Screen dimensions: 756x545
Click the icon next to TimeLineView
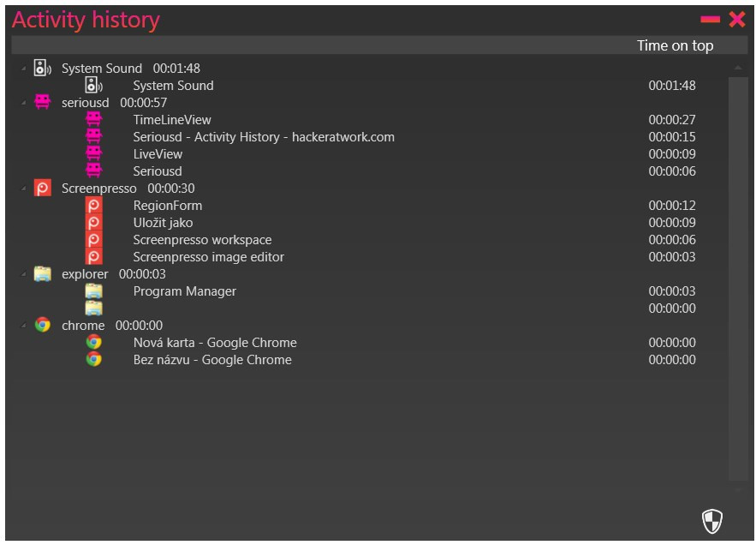click(x=93, y=119)
